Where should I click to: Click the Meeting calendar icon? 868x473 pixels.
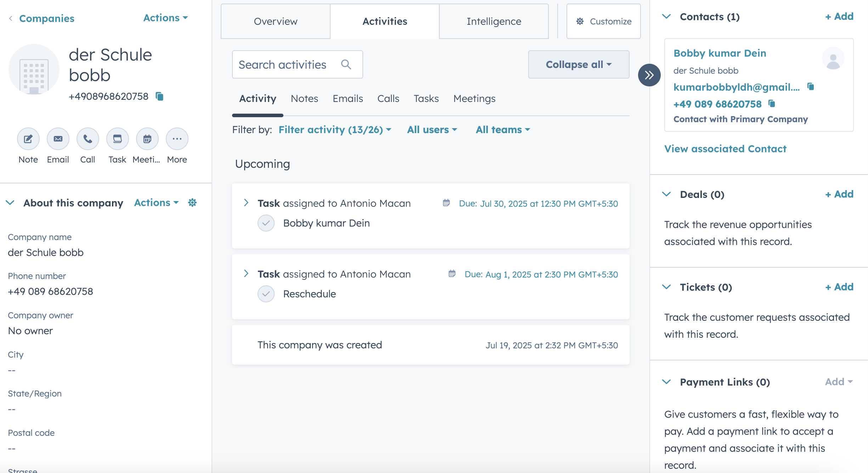147,139
